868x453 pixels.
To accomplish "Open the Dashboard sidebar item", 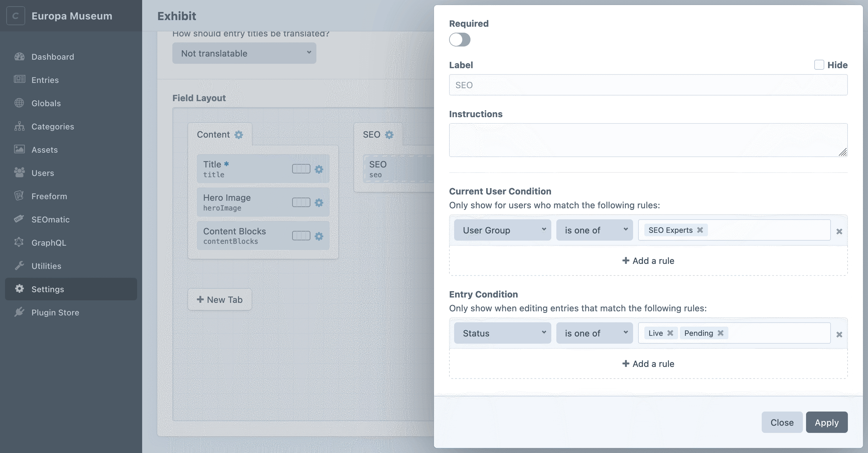I will [71, 57].
